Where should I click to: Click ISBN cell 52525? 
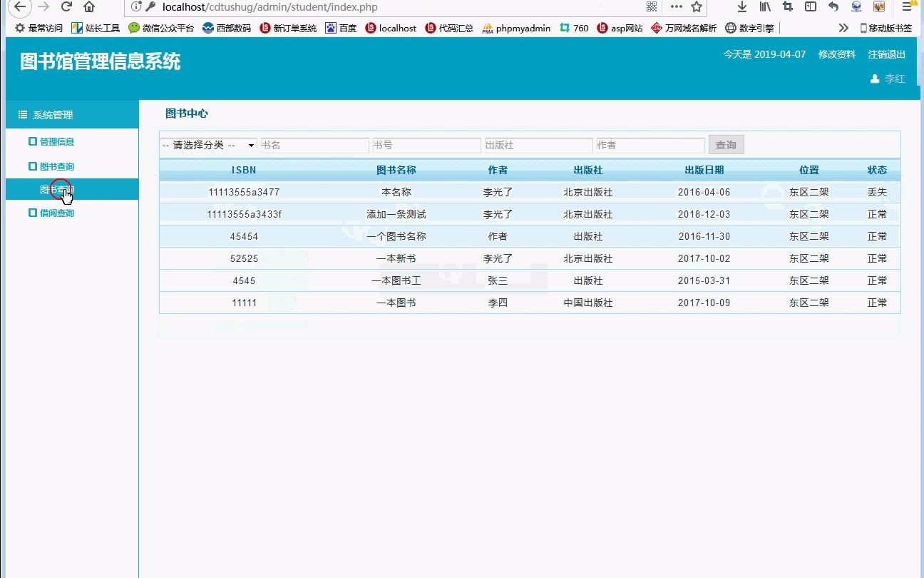[x=244, y=258]
